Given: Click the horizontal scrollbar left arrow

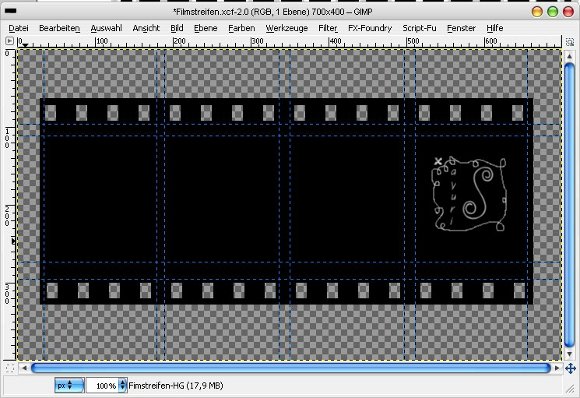Looking at the screenshot, I should (x=24, y=368).
